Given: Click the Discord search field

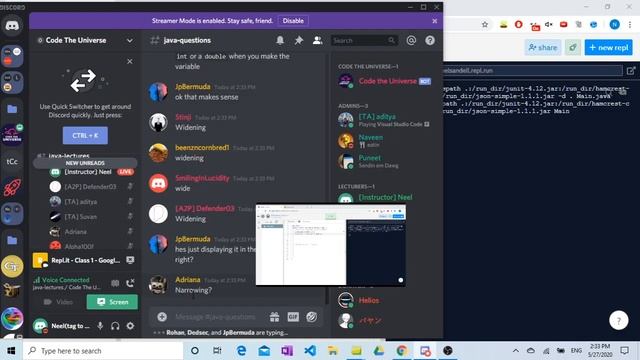Looking at the screenshot, I should tap(364, 40).
